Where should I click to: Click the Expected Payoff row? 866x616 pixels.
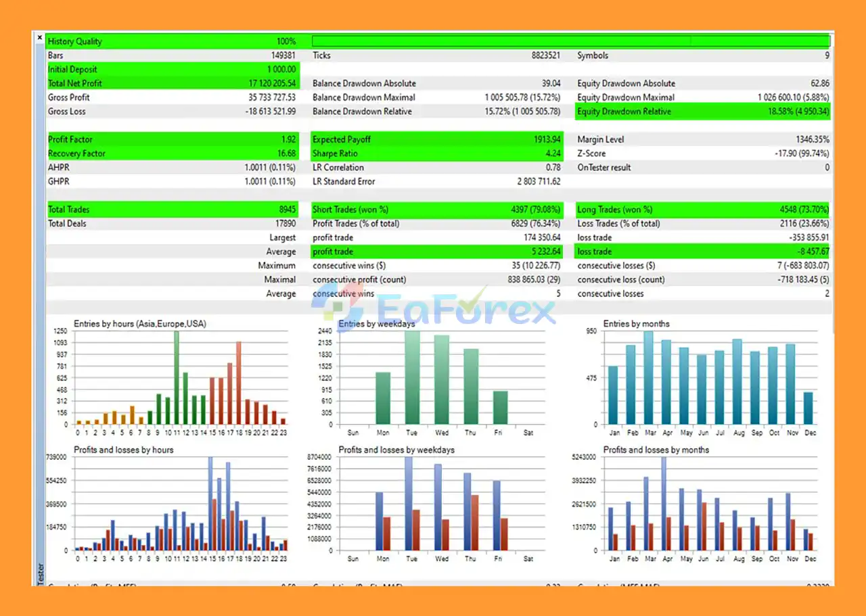(436, 139)
